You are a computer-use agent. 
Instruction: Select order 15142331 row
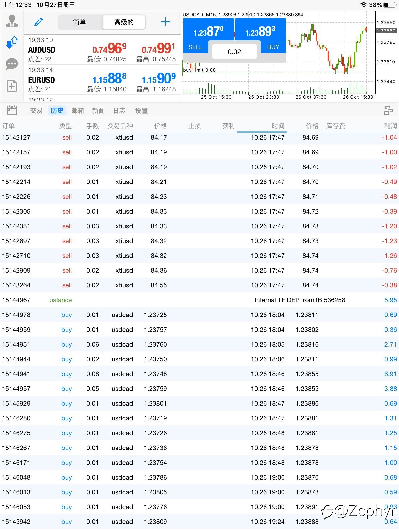click(x=199, y=226)
